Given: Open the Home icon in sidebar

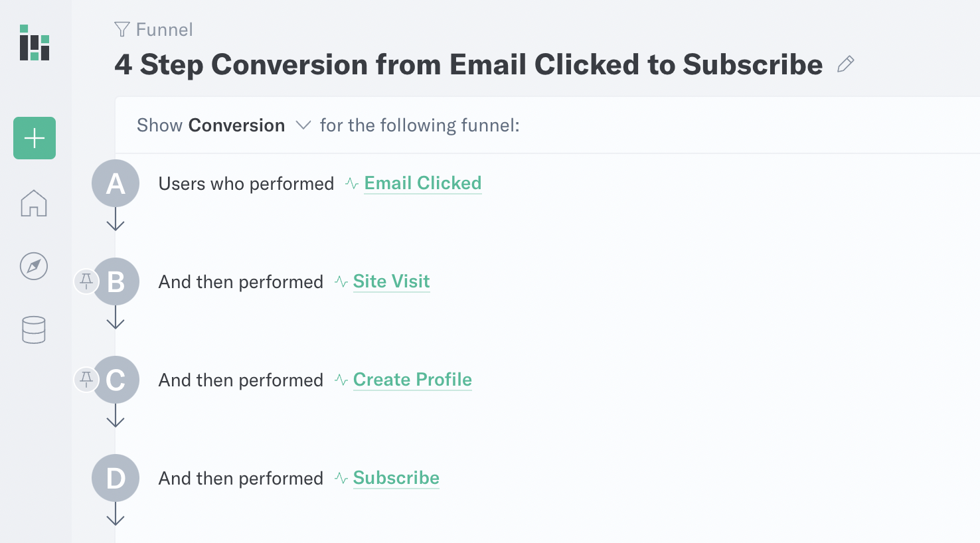Looking at the screenshot, I should (34, 203).
